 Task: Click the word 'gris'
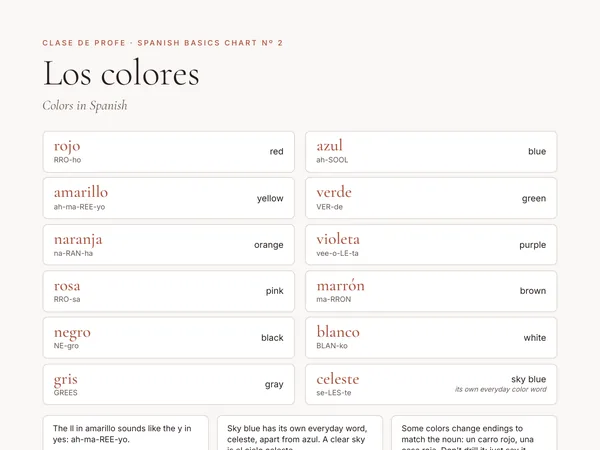[65, 380]
